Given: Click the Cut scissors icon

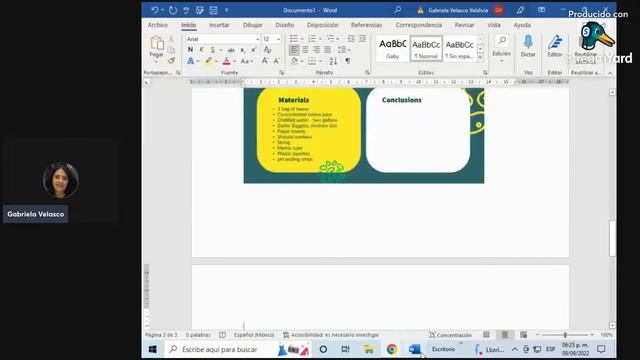Looking at the screenshot, I should coord(171,39).
